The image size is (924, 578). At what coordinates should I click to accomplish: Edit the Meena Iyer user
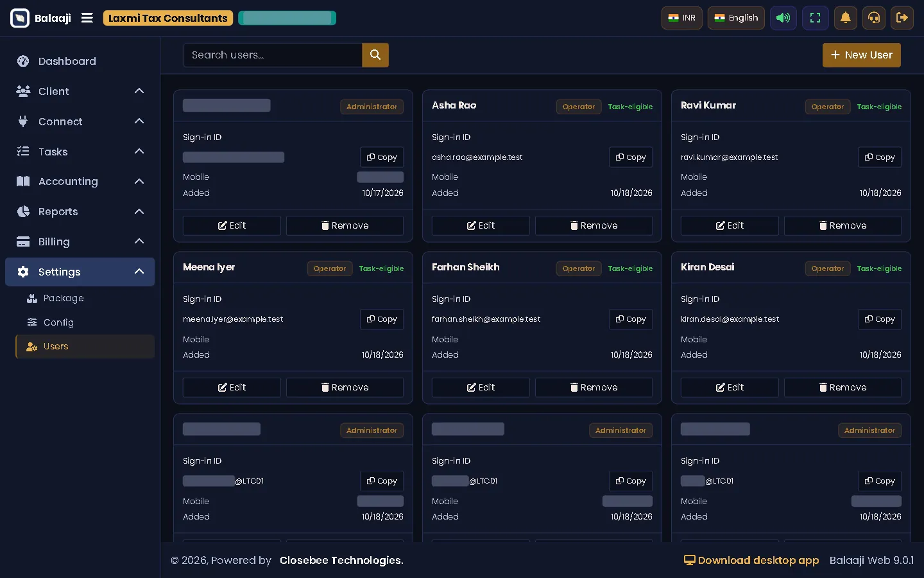point(232,387)
